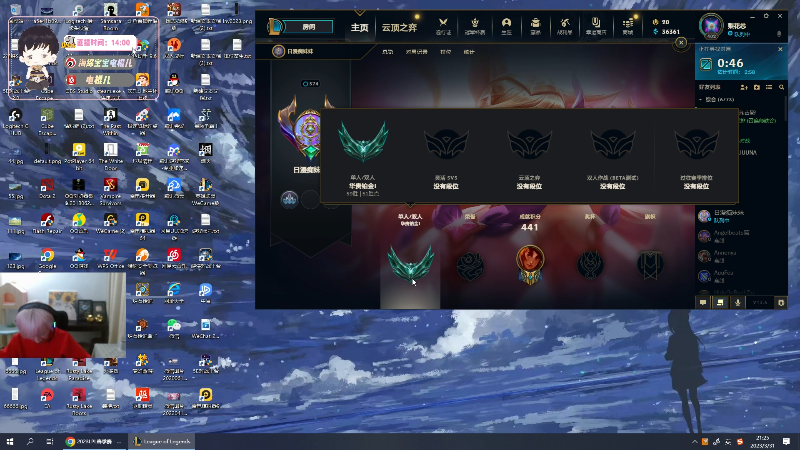Dismiss the 0:46 queue timer panel

[780, 49]
